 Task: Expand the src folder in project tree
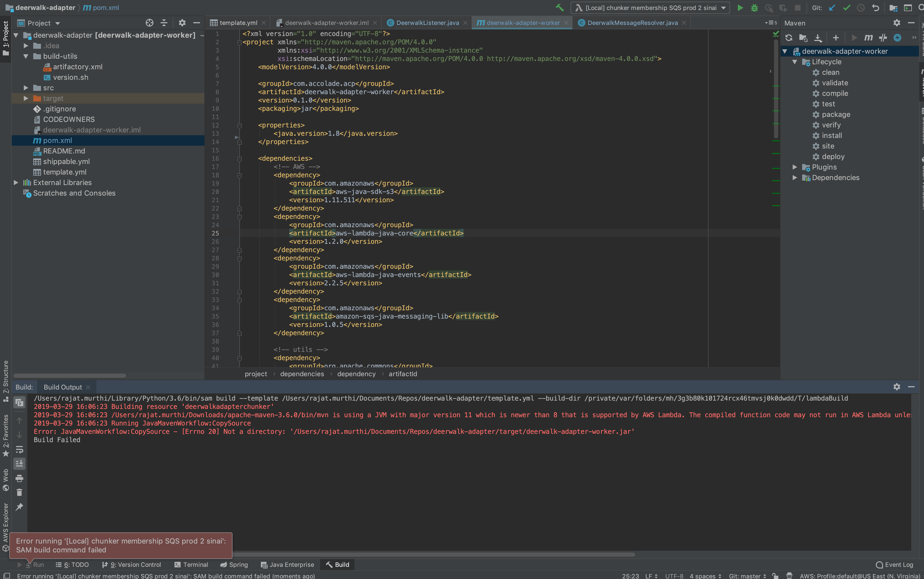[x=26, y=88]
